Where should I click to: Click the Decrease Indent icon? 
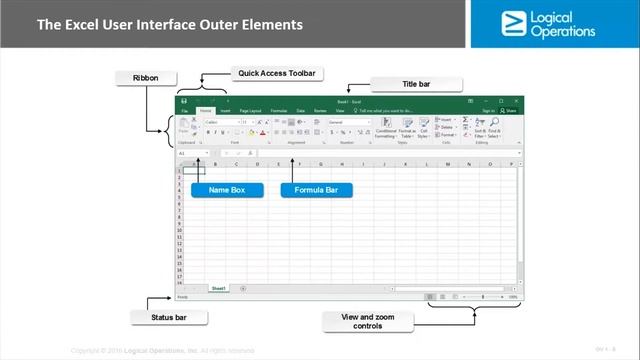pos(299,132)
